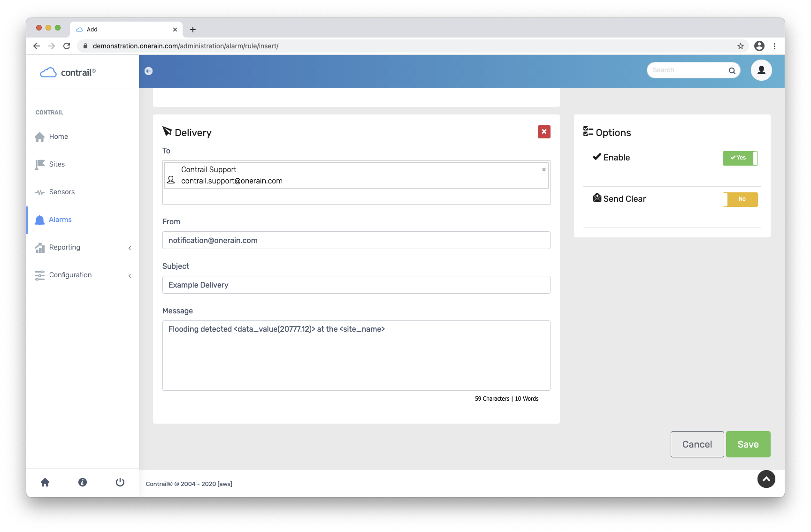811x532 pixels.
Task: Select Sensors from the sidebar
Action: (x=61, y=191)
